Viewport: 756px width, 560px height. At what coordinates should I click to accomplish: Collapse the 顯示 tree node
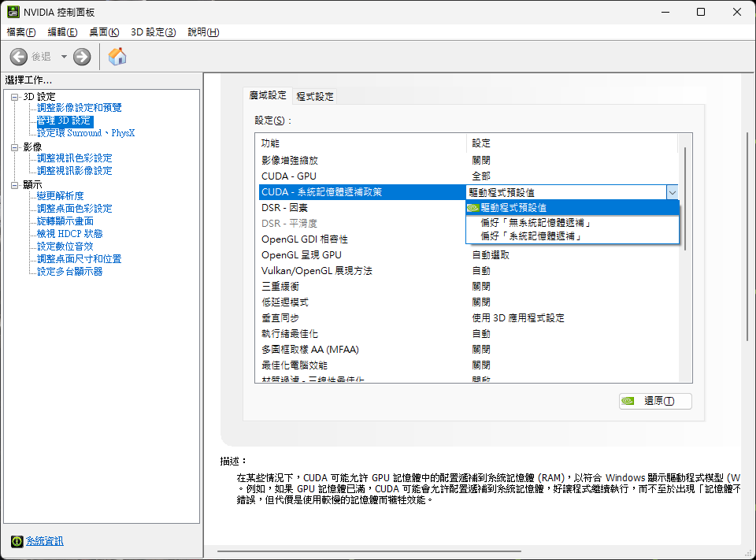(x=14, y=185)
